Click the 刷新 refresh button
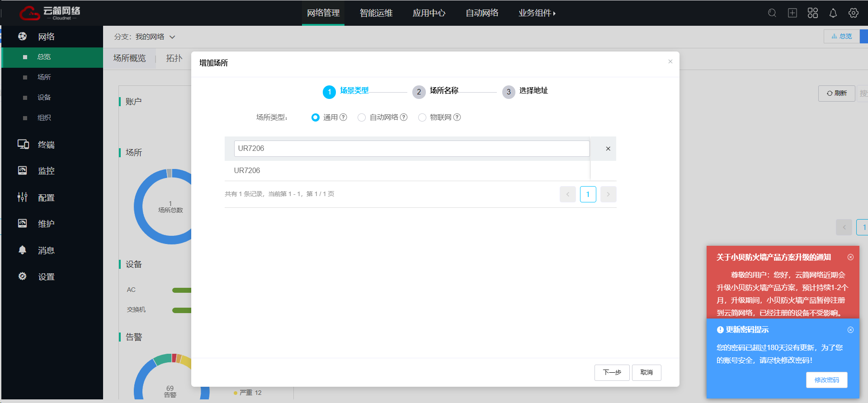 (x=837, y=94)
